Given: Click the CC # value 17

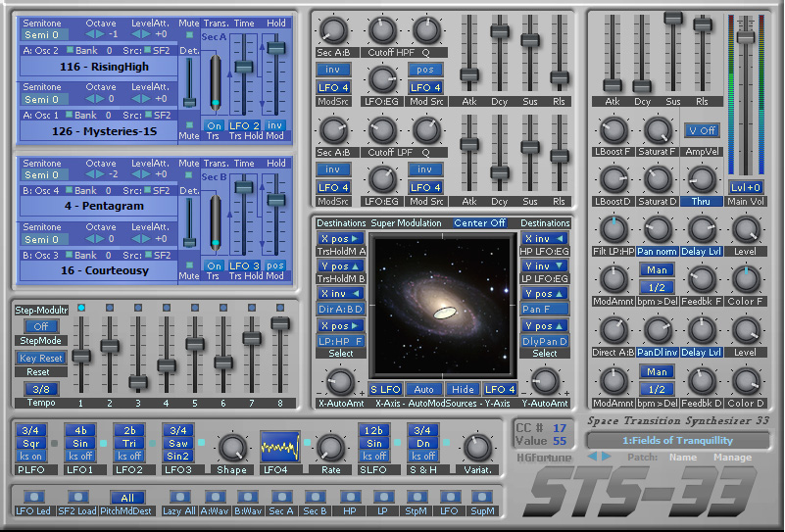Looking at the screenshot, I should pos(560,428).
